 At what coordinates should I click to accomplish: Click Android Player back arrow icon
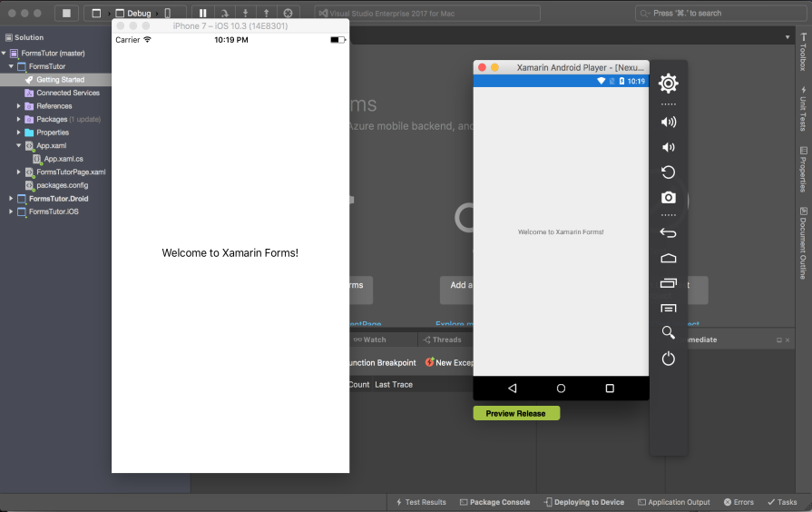668,233
